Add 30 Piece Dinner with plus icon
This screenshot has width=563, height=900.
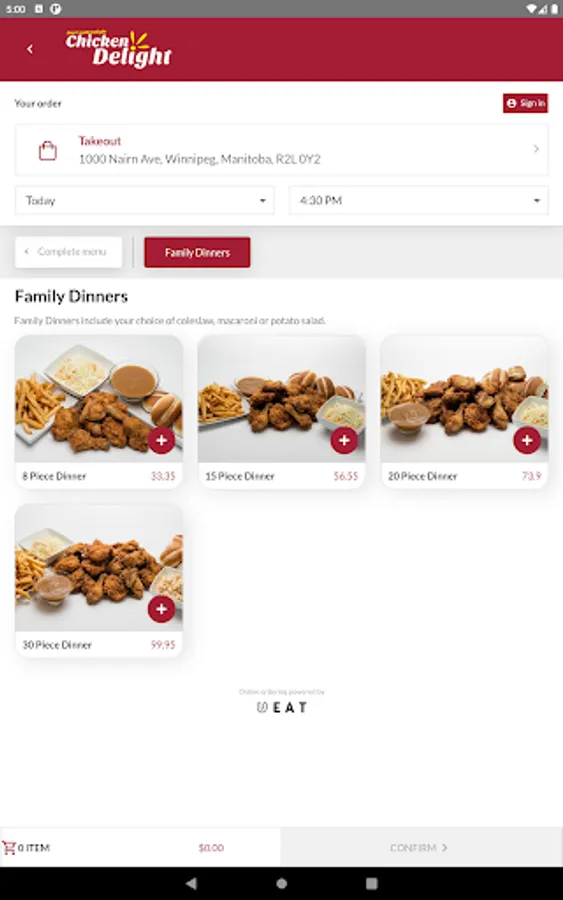[161, 609]
